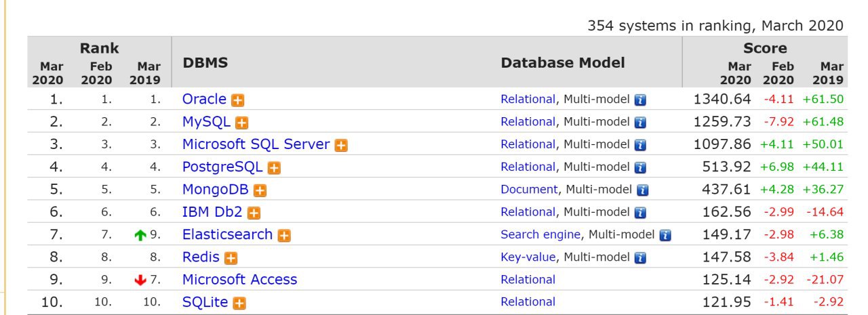Viewport: 868px width, 315px height.
Task: Click the orange plus icon beside Oracle
Action: pyautogui.click(x=238, y=100)
